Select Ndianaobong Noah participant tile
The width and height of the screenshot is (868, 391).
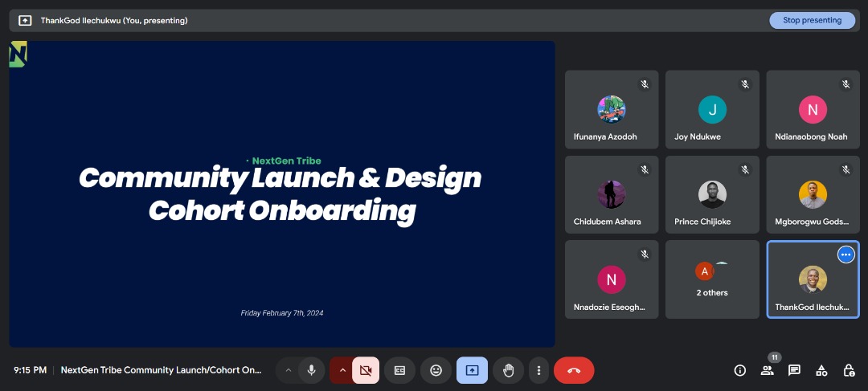[x=813, y=109]
